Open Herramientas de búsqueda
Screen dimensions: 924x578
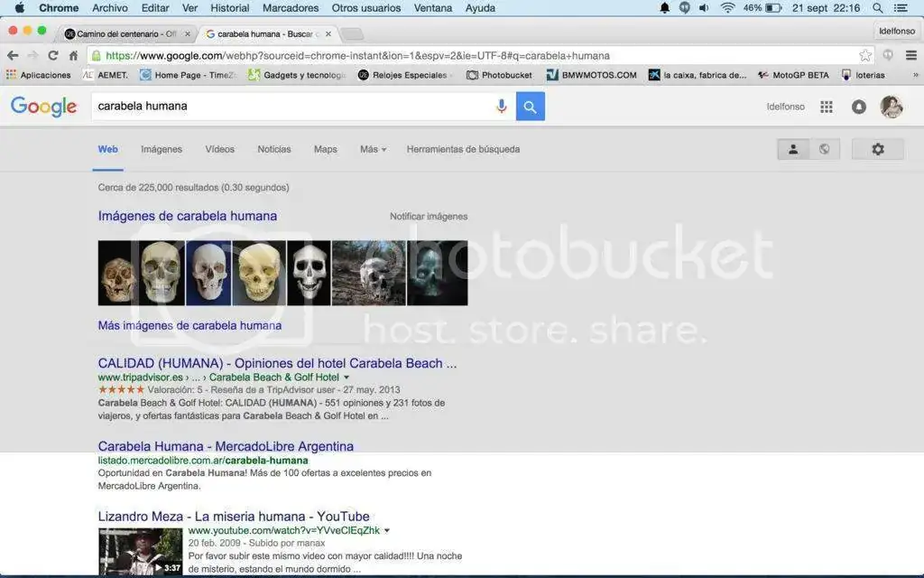pyautogui.click(x=463, y=149)
